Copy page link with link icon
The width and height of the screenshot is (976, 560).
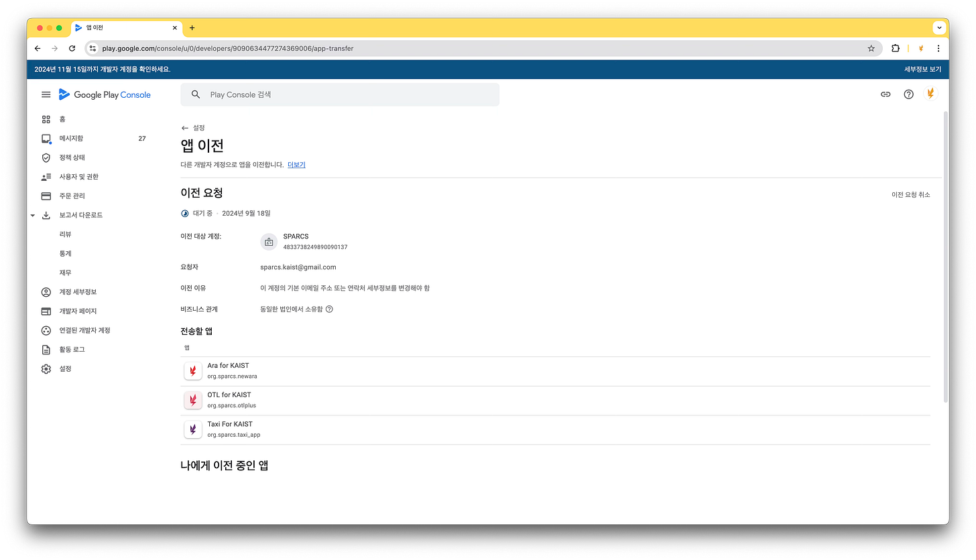pyautogui.click(x=886, y=94)
